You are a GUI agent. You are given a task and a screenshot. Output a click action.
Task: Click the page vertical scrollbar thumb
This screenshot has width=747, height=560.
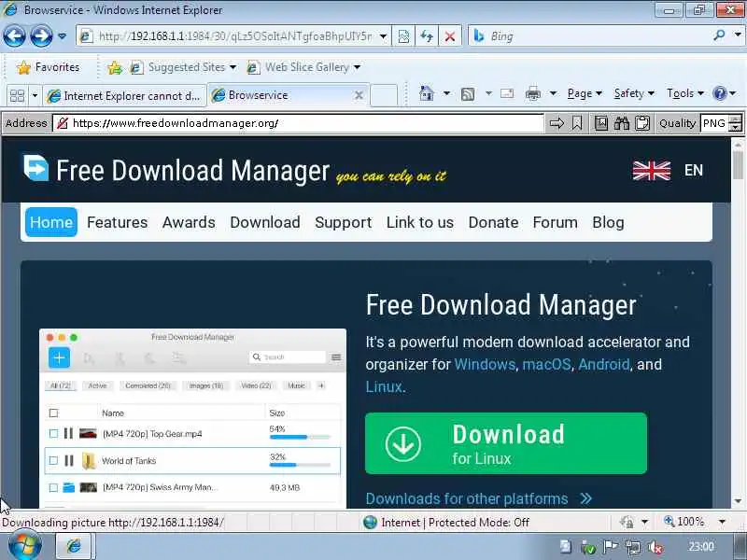pos(738,164)
